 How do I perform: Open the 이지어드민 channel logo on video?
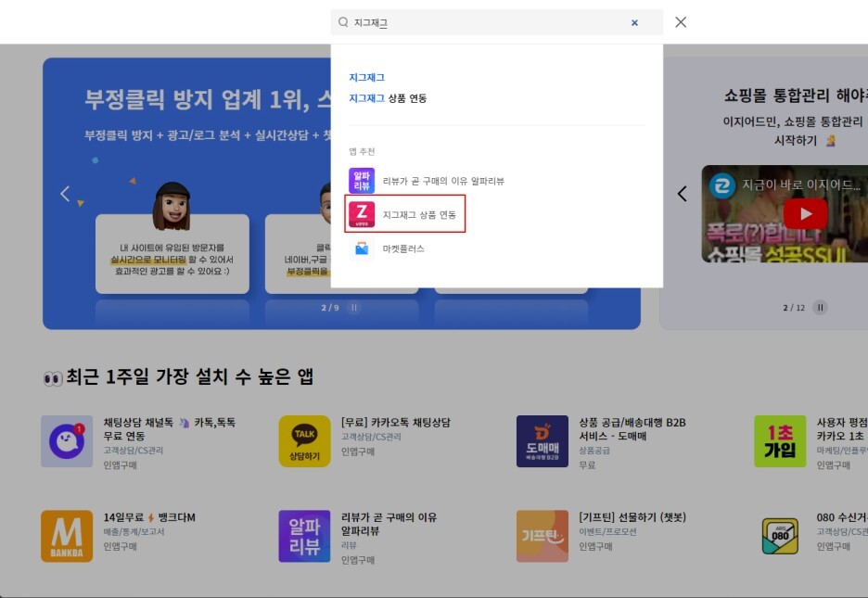point(722,185)
